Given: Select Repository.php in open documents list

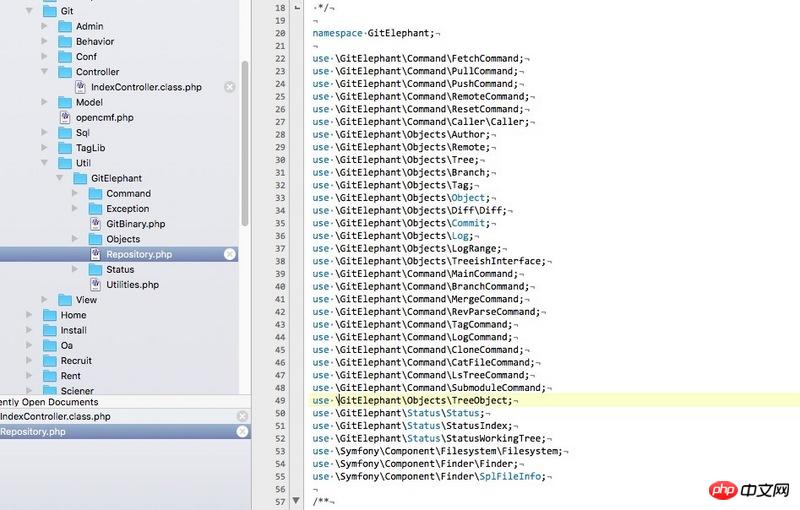Looking at the screenshot, I should click(33, 431).
